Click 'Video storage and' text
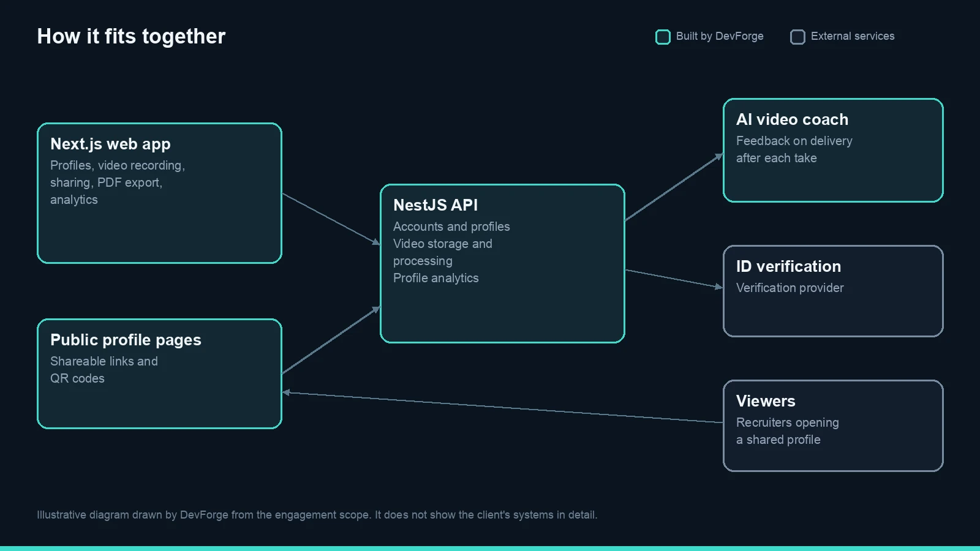980x551 pixels. click(x=443, y=244)
